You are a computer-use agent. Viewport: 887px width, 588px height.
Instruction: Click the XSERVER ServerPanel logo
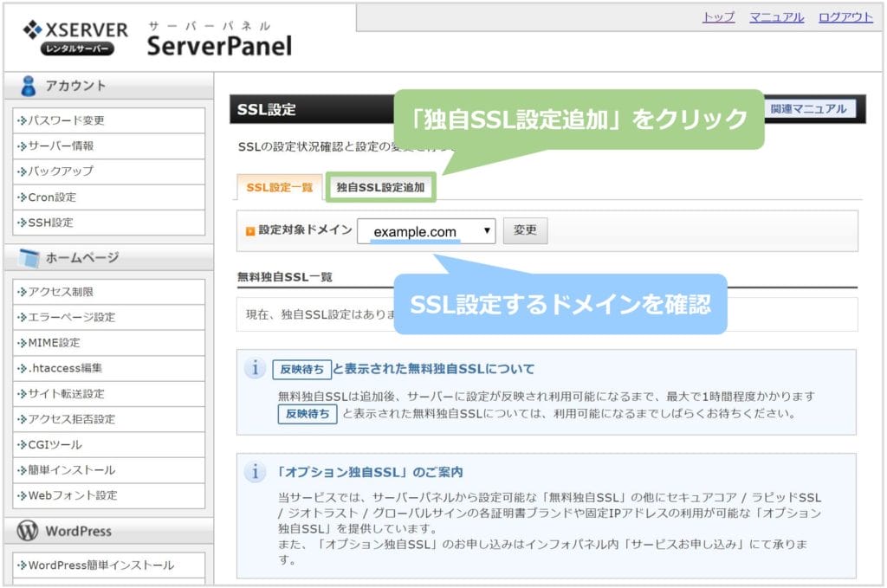click(x=157, y=39)
